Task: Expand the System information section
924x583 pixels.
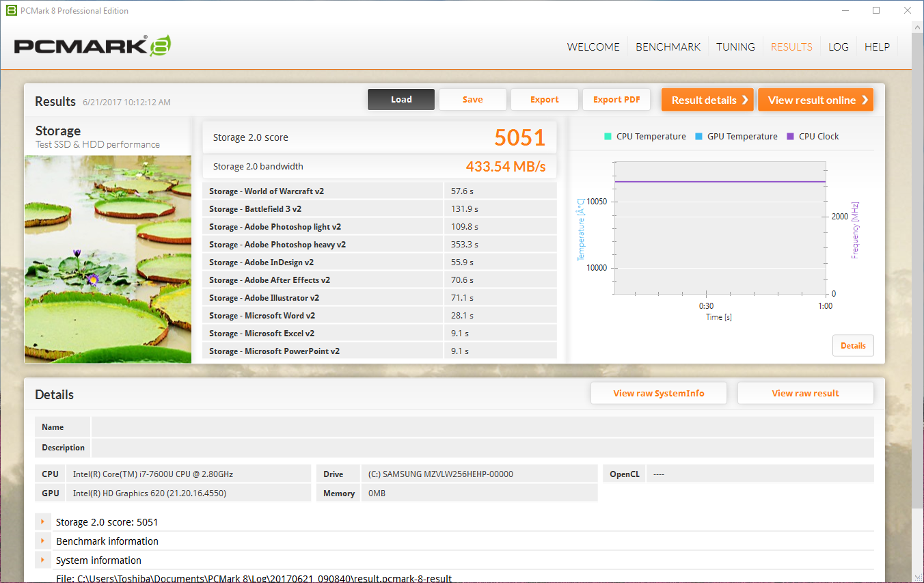Action: [42, 560]
